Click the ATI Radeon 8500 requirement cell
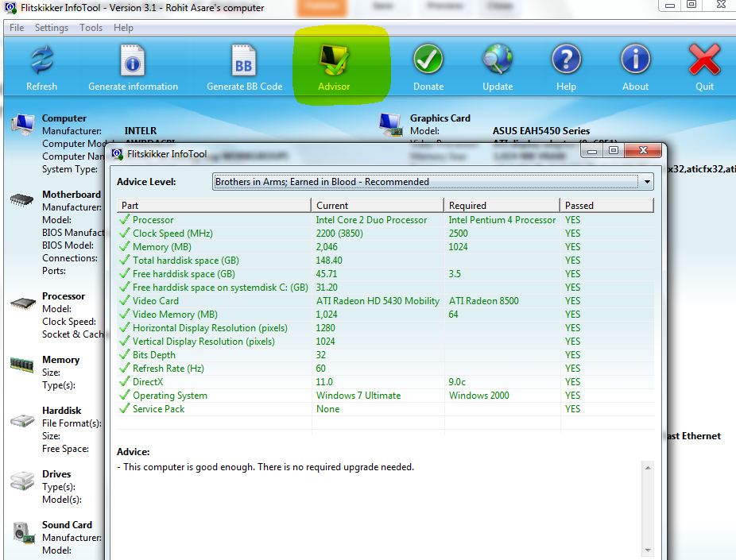The height and width of the screenshot is (560, 736). pyautogui.click(x=483, y=300)
